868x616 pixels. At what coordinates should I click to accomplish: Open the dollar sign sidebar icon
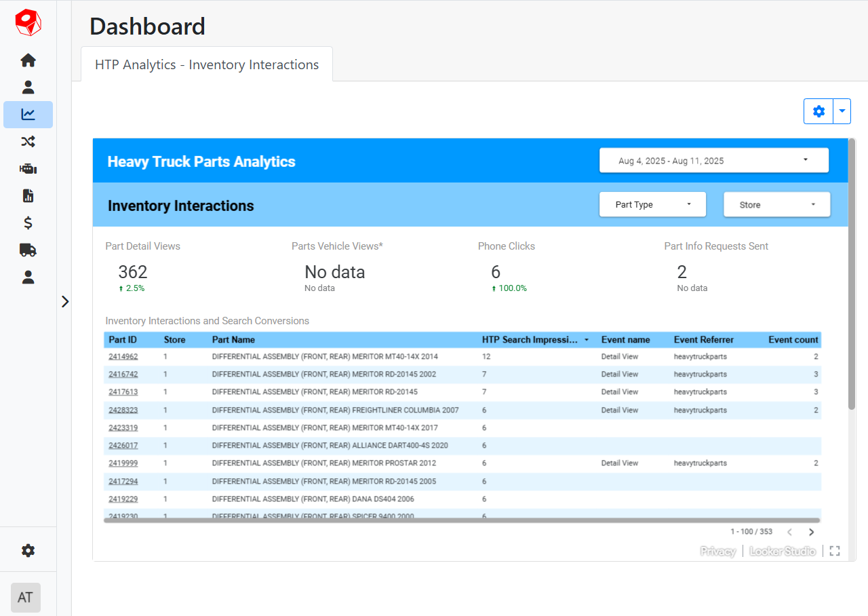pyautogui.click(x=28, y=223)
